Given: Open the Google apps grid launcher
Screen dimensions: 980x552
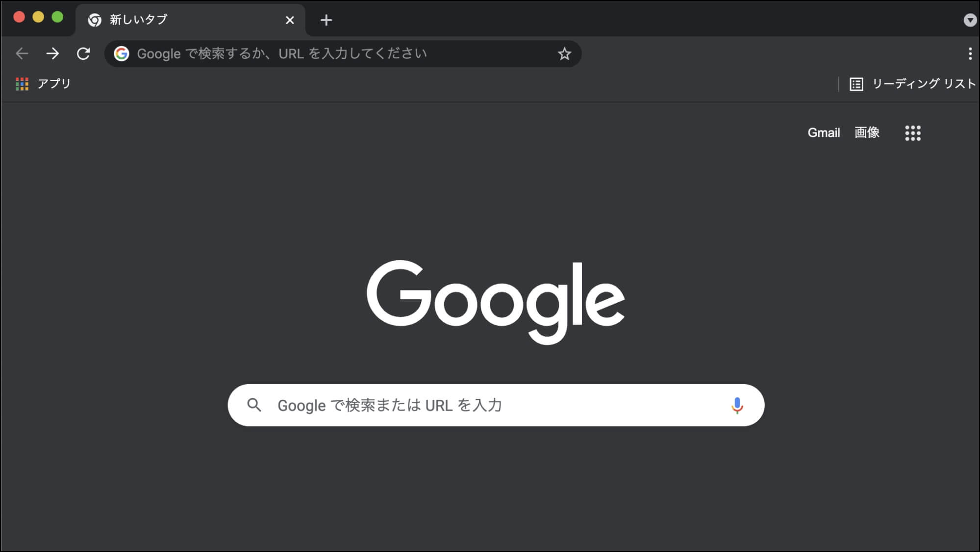Looking at the screenshot, I should pos(913,133).
